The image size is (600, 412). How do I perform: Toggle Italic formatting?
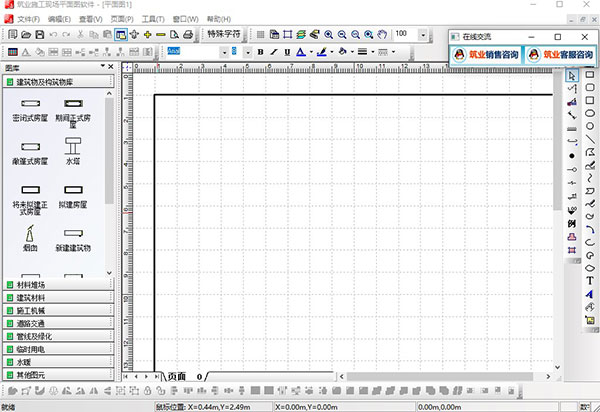[x=274, y=52]
